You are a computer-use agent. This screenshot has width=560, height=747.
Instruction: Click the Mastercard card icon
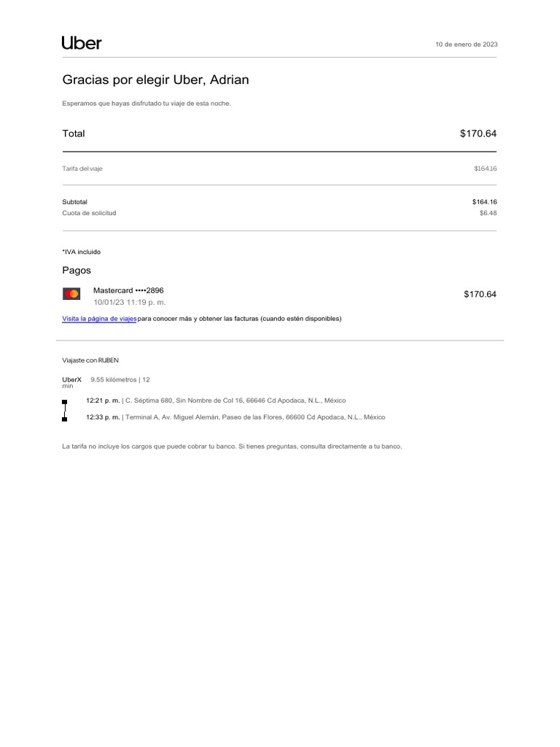pos(71,294)
